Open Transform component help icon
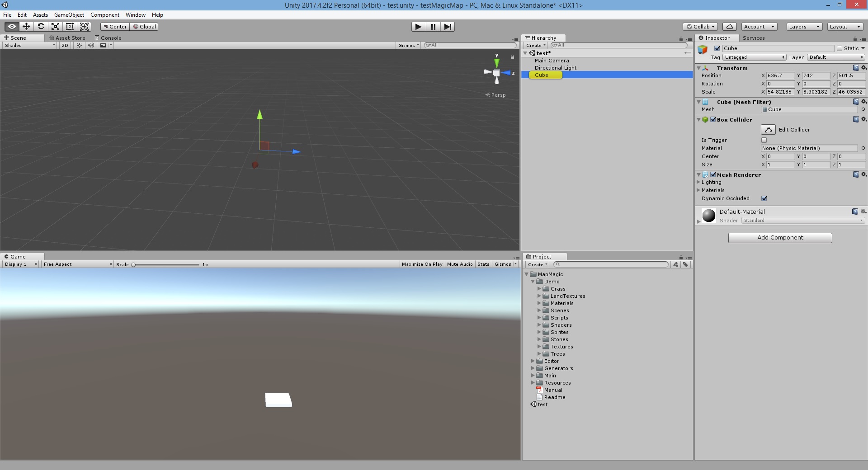The width and height of the screenshot is (868, 470). point(856,68)
